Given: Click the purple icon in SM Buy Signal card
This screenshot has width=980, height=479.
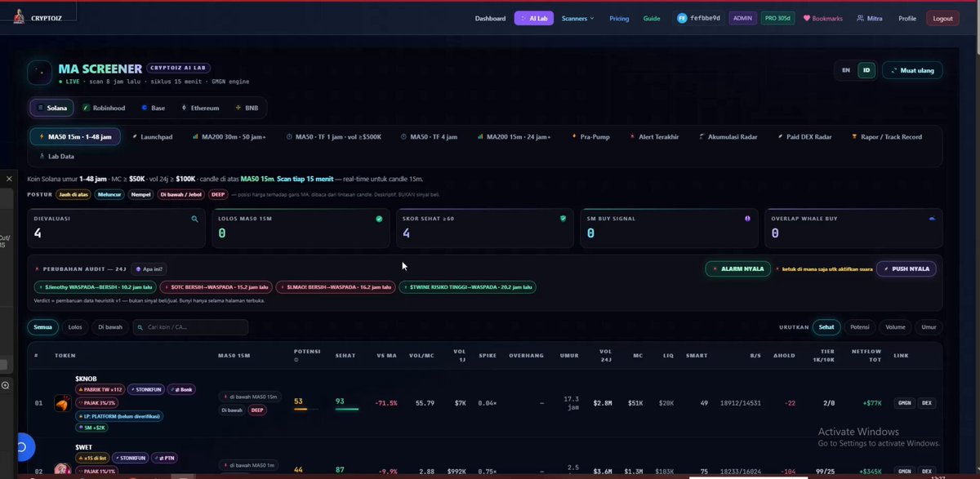Looking at the screenshot, I should click(747, 219).
